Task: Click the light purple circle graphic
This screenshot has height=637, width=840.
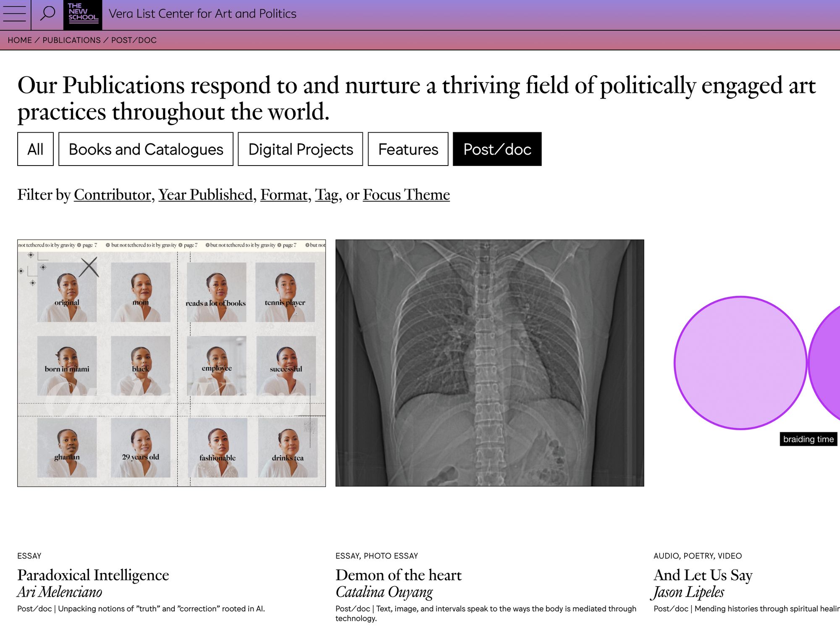Action: [x=740, y=363]
